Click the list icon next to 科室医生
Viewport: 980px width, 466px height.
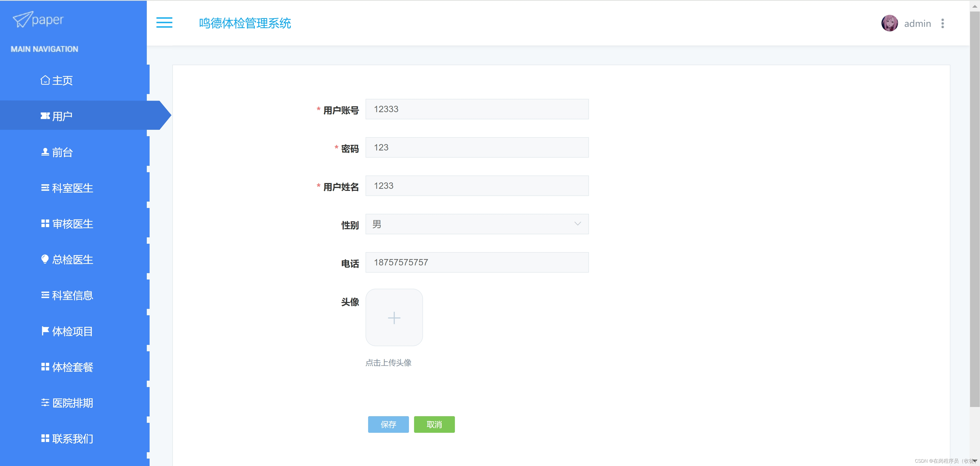tap(45, 188)
